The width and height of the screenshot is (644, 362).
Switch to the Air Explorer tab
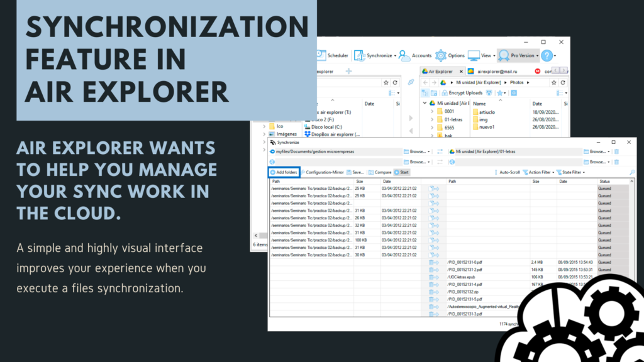point(440,72)
